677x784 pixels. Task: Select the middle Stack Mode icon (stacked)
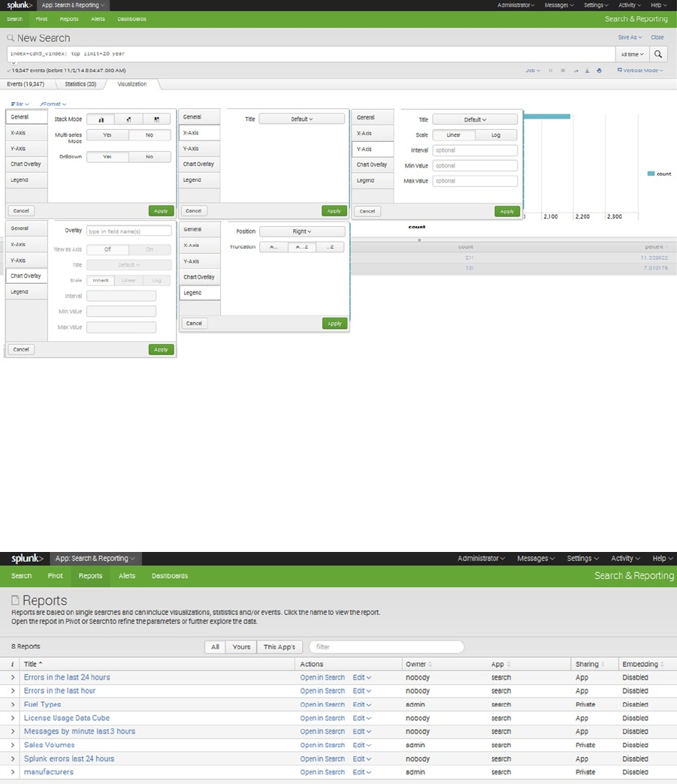point(128,119)
